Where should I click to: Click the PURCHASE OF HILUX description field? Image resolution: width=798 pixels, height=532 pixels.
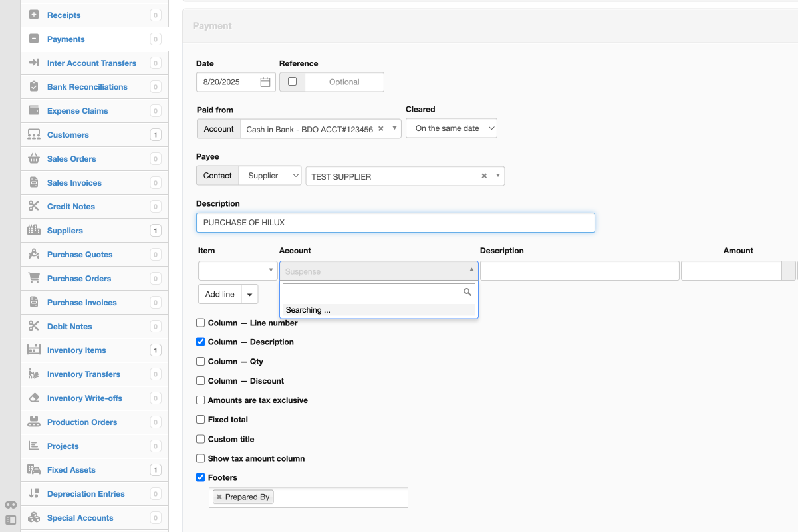[x=395, y=223]
